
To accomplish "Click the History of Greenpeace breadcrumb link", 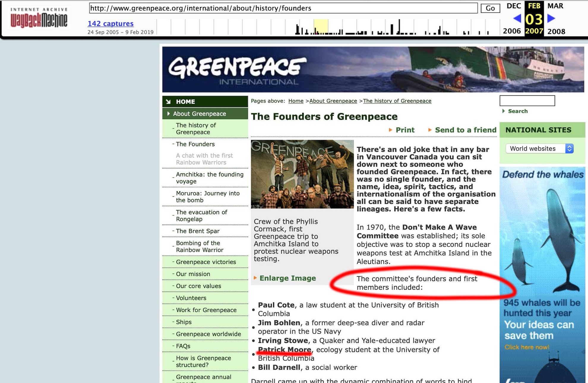I will [397, 101].
